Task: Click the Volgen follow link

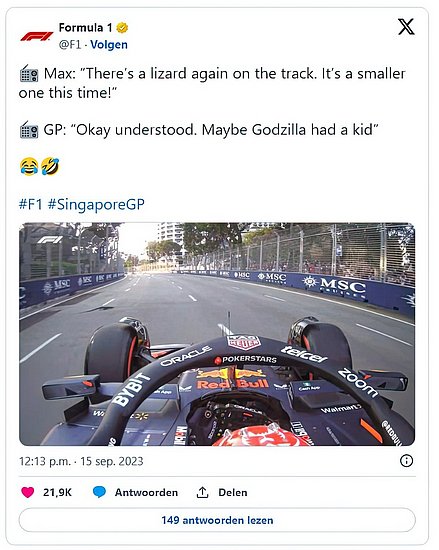Action: (109, 45)
